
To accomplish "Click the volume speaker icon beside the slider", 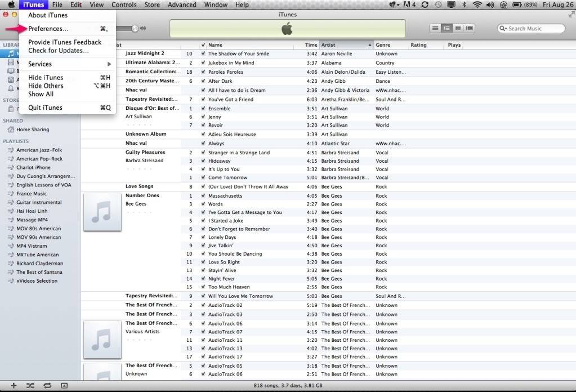I will (x=143, y=28).
